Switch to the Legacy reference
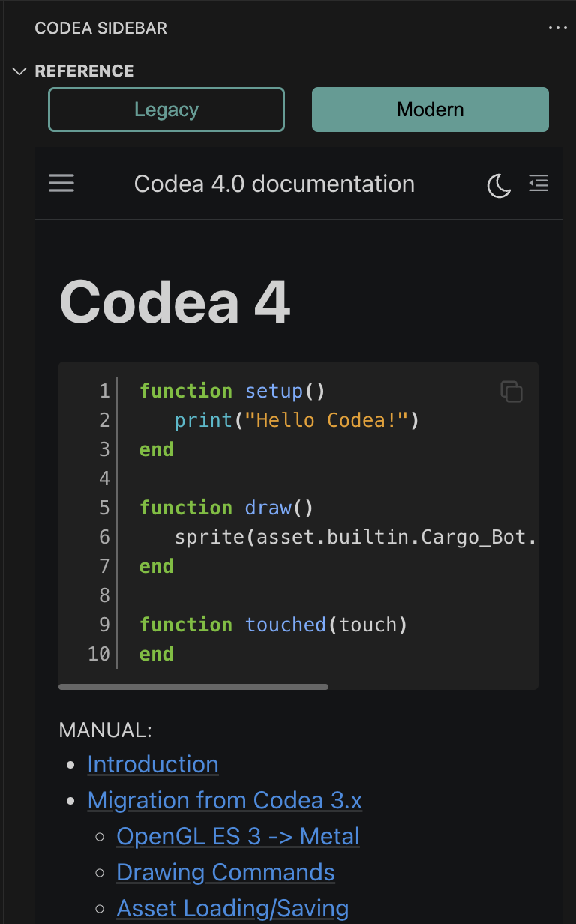Image resolution: width=576 pixels, height=924 pixels. [x=166, y=109]
